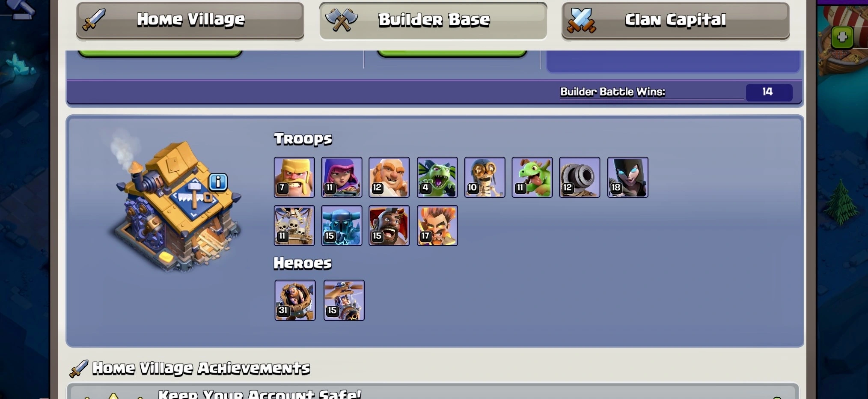Choose the Electrofire Wizard troop icon
Screen dimensions: 868x399
(437, 226)
